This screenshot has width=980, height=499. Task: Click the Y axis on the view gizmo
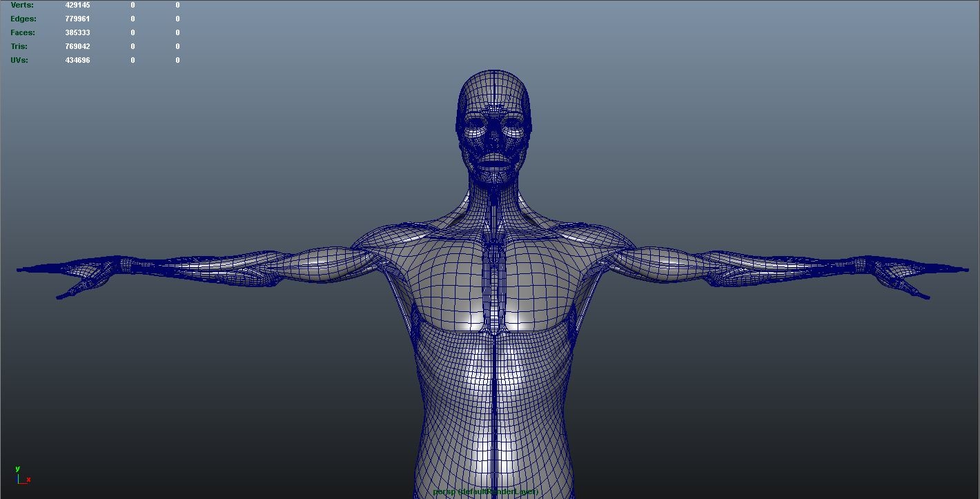click(19, 468)
